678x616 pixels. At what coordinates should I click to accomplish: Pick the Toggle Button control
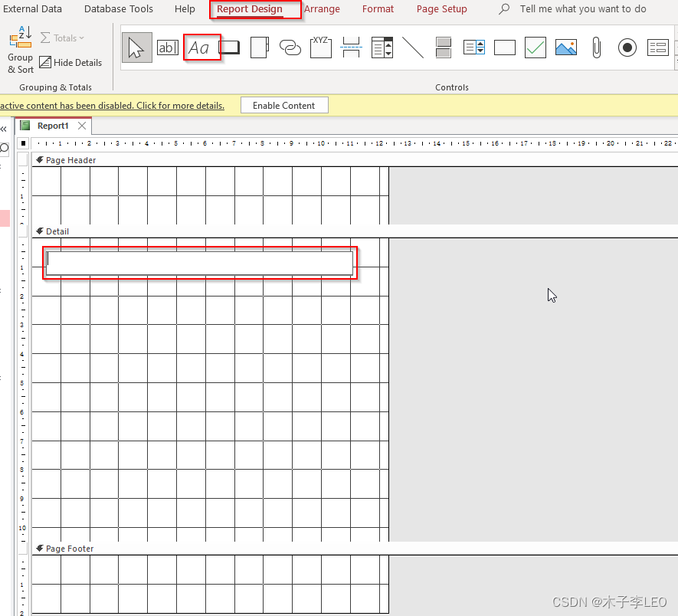[x=444, y=48]
